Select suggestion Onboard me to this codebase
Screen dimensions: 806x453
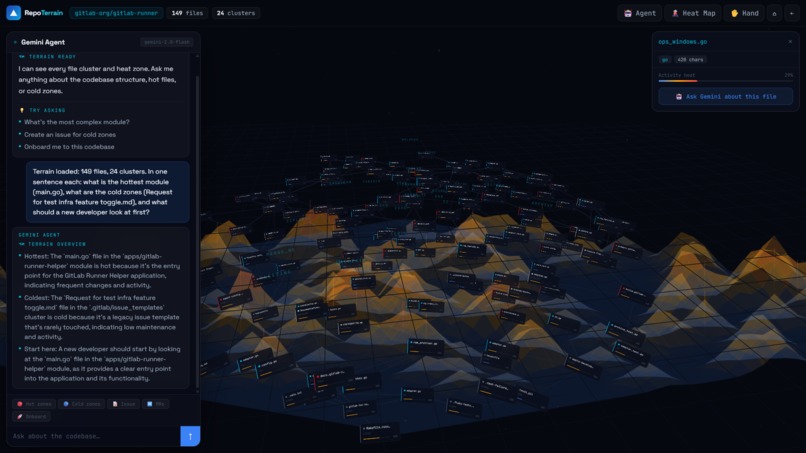pyautogui.click(x=69, y=147)
